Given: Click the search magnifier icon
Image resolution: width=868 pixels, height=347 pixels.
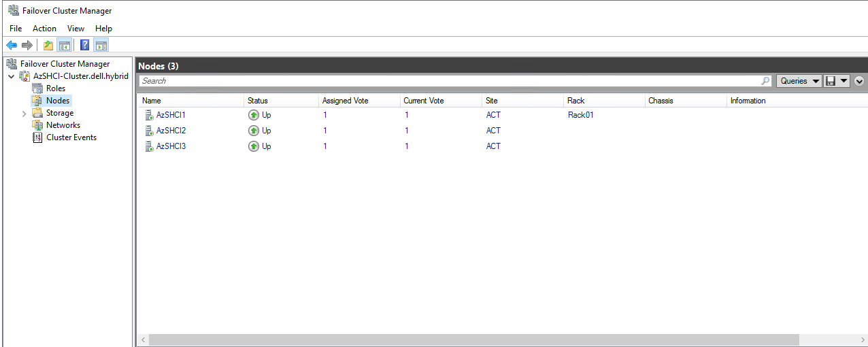Looking at the screenshot, I should 766,81.
